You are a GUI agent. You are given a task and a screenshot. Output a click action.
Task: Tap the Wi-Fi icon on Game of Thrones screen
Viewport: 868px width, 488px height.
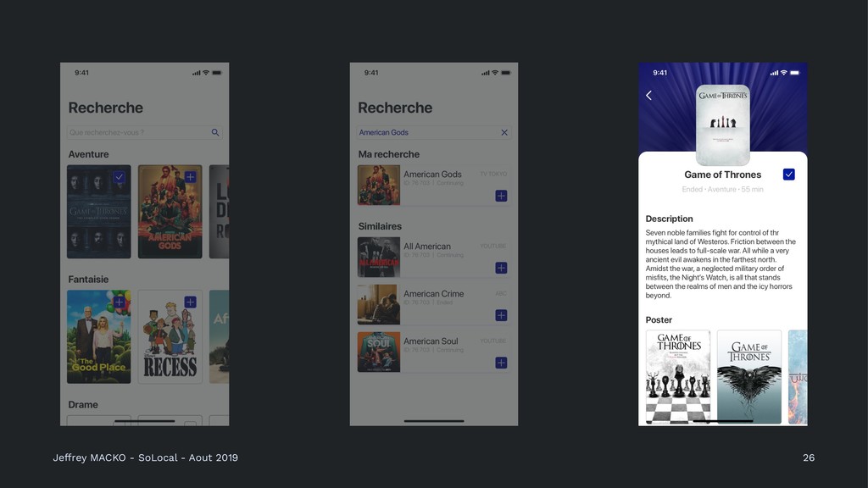[783, 73]
